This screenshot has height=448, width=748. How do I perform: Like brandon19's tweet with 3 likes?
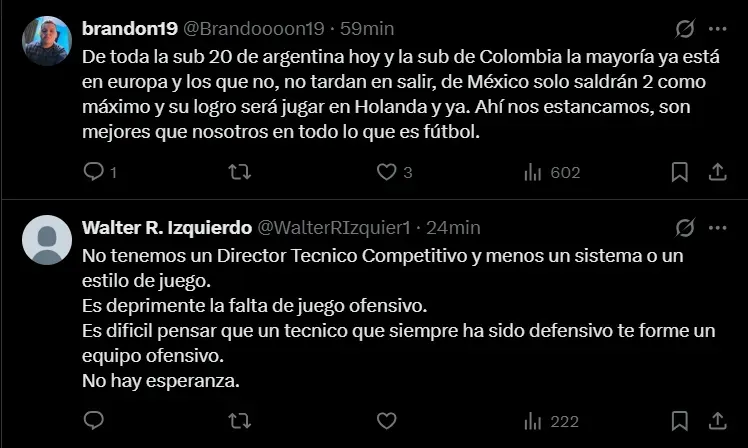[387, 172]
